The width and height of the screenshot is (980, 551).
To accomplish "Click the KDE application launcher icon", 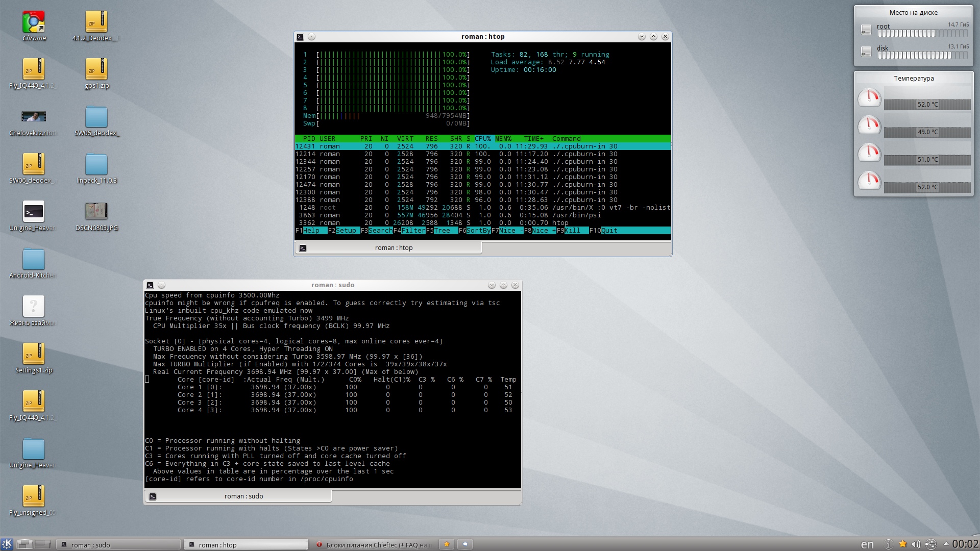I will (x=7, y=544).
